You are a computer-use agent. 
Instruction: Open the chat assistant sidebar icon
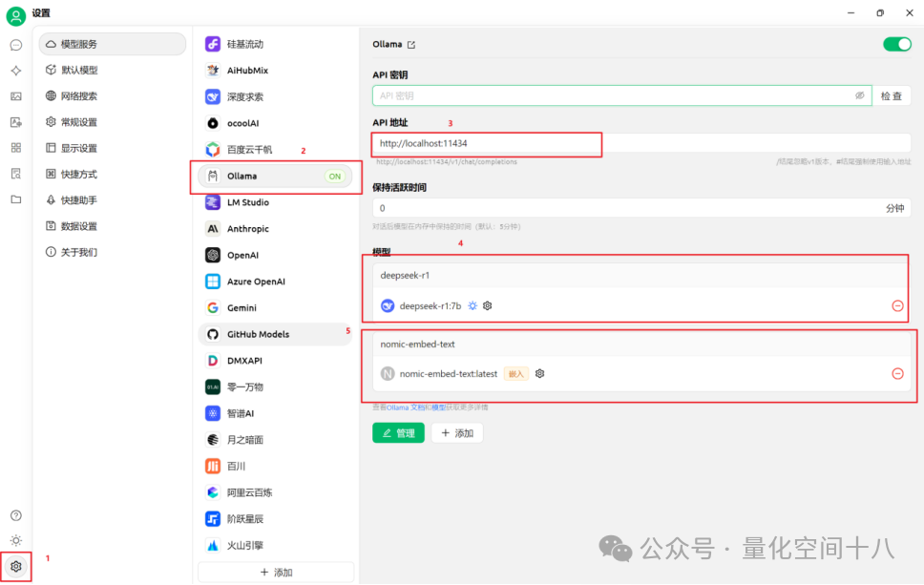(x=16, y=46)
